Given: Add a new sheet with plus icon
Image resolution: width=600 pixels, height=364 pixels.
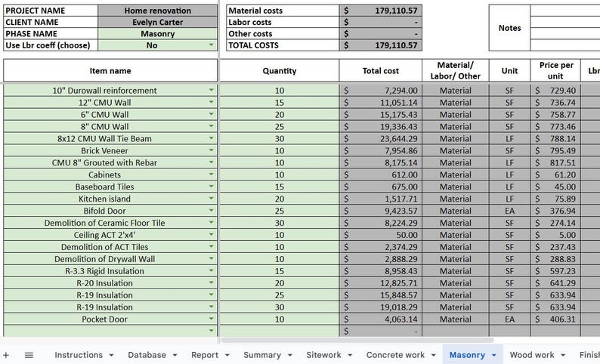Looking at the screenshot, I should [6, 355].
